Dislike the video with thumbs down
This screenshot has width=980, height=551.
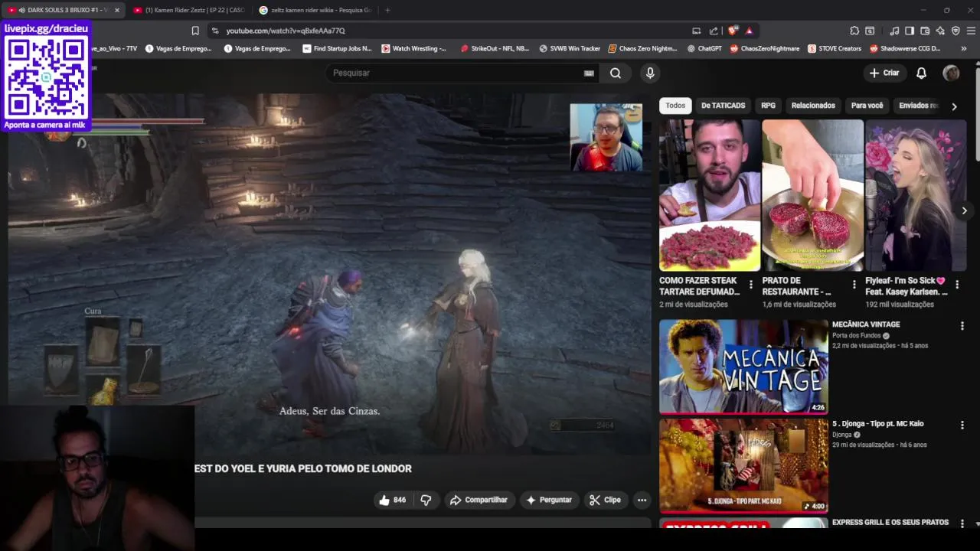click(x=426, y=500)
